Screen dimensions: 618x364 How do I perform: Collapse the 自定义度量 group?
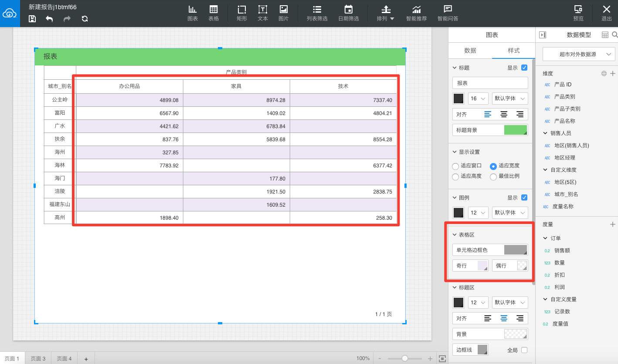click(x=545, y=299)
